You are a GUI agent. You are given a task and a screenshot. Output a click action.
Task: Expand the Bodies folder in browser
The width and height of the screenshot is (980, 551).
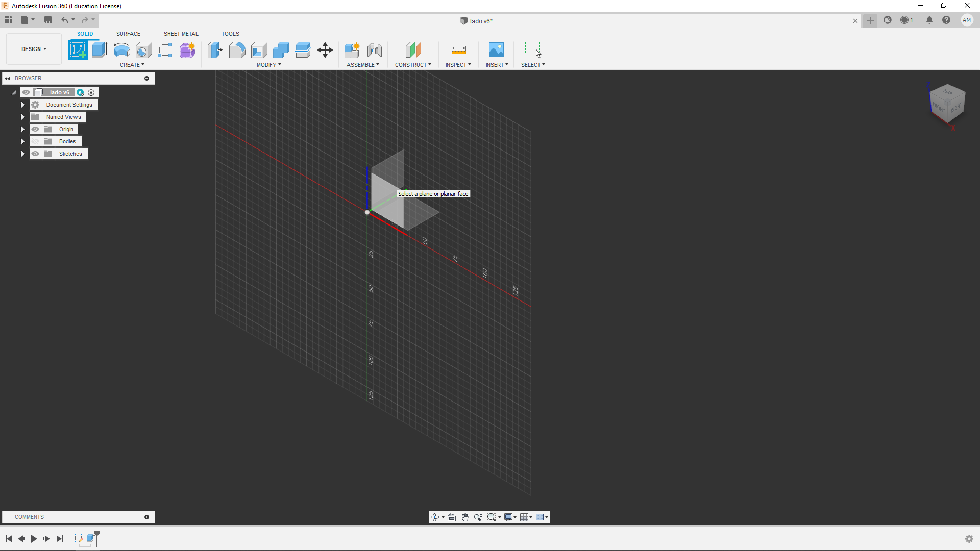[x=23, y=141]
